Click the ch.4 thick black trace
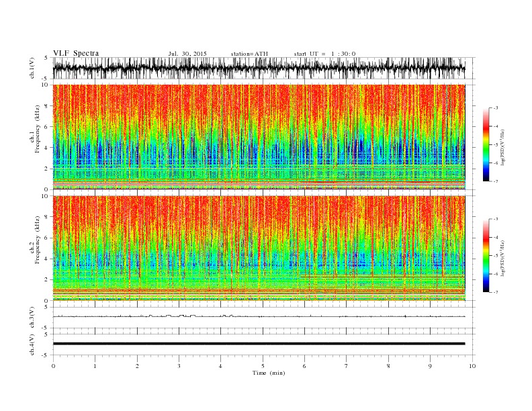This screenshot has width=532, height=411. pyautogui.click(x=259, y=344)
